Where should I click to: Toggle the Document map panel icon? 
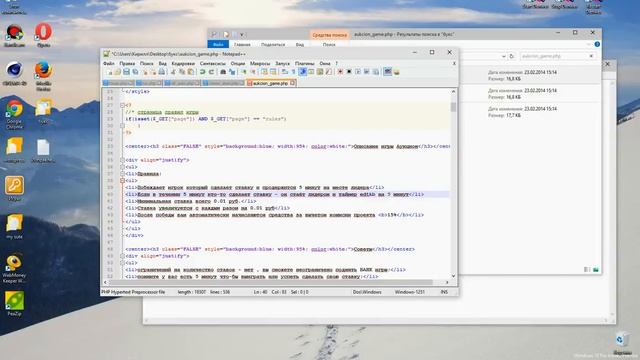[x=320, y=72]
